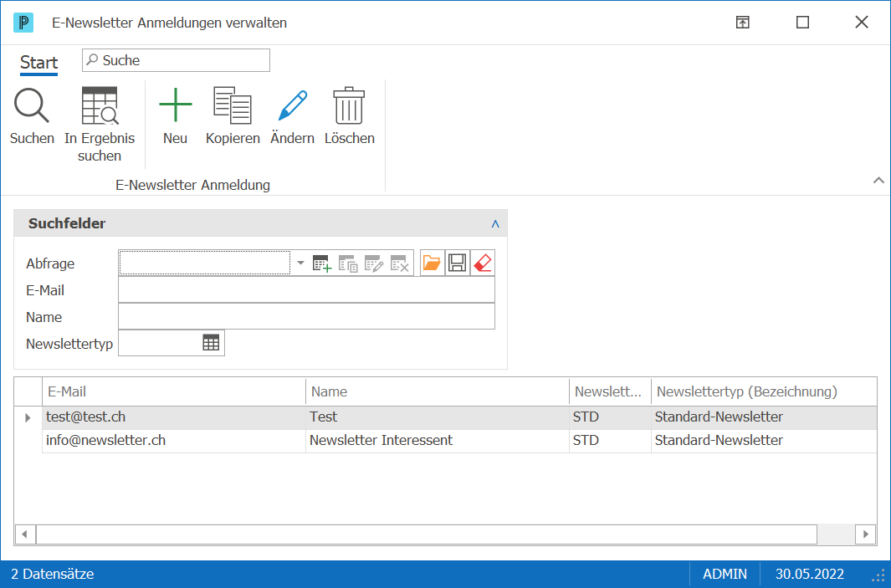Click ribbon display options button in title bar
Viewport: 891px width, 588px height.
743,22
